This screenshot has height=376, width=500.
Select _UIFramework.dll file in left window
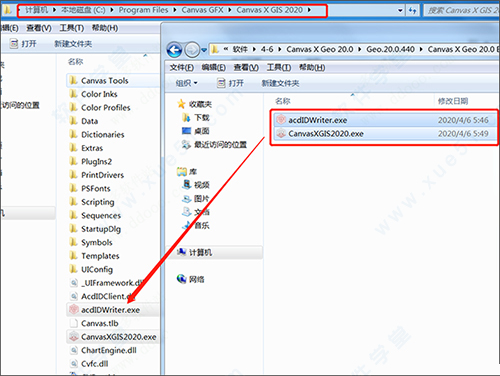click(x=107, y=283)
